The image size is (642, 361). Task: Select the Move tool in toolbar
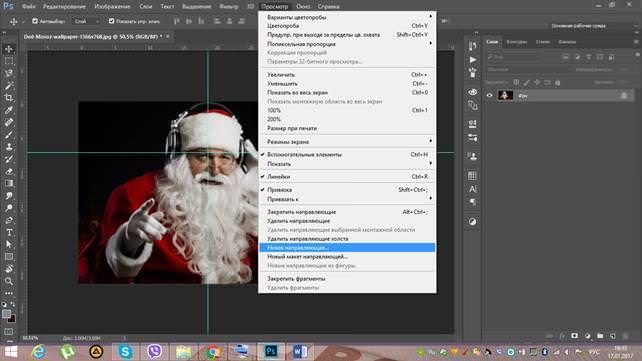tap(9, 49)
